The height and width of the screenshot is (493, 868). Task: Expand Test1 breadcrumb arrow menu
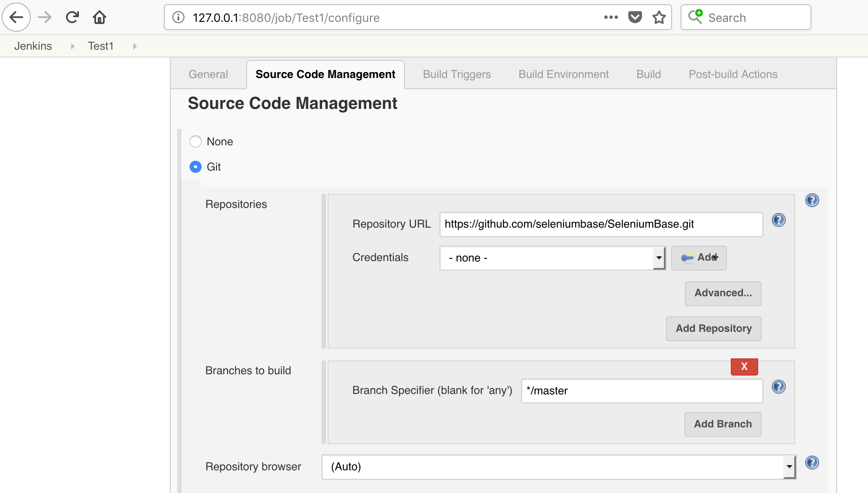[x=135, y=46]
